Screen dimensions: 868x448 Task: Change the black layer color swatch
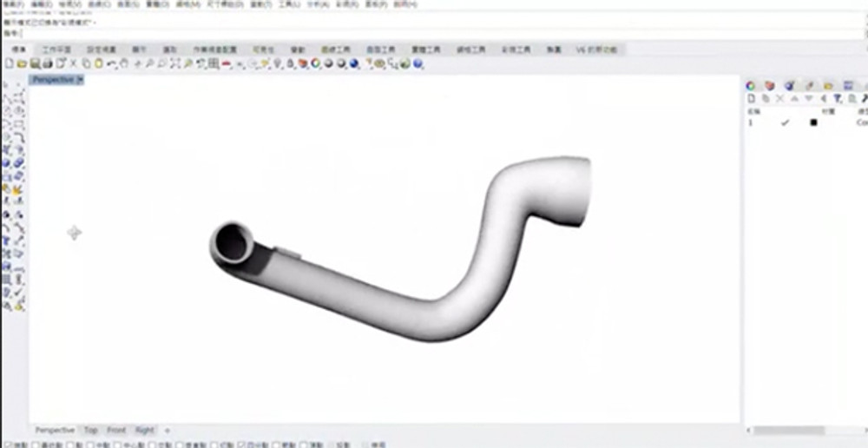[x=814, y=122]
